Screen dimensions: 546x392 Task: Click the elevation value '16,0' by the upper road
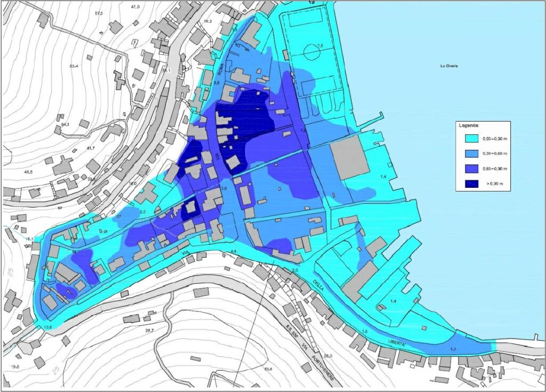point(132,183)
